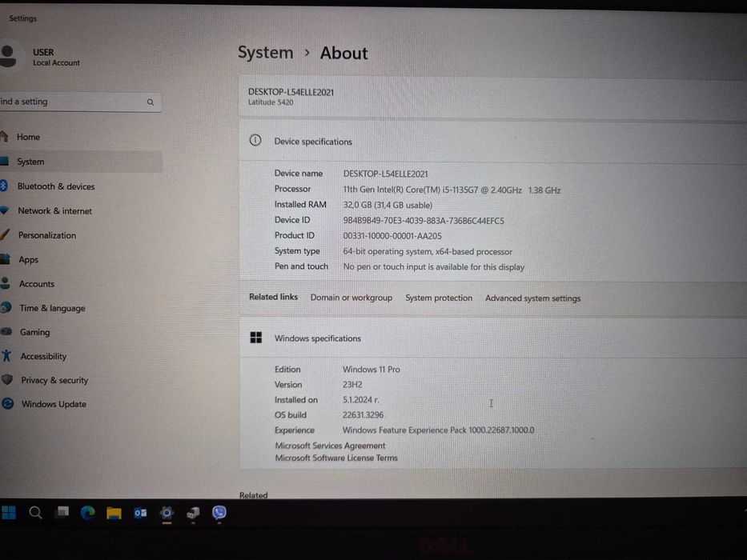The height and width of the screenshot is (560, 747).
Task: Click the Windows Update icon in sidebar
Action: pyautogui.click(x=8, y=404)
